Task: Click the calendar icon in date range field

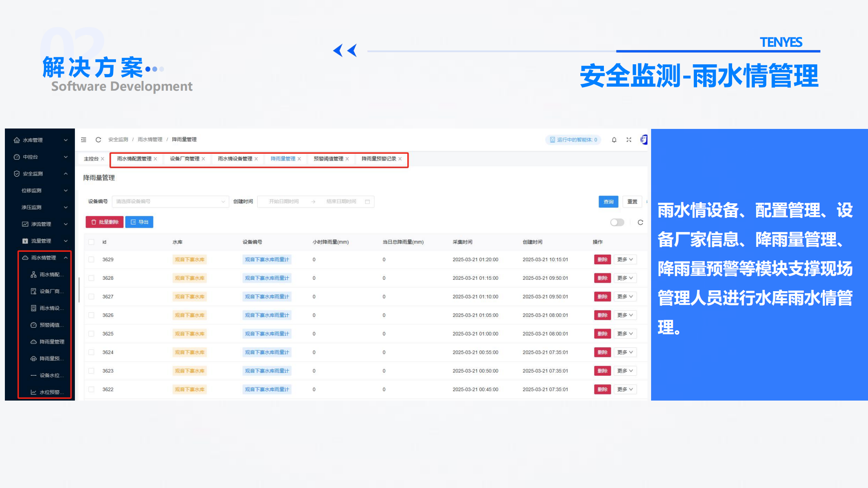Action: (367, 202)
